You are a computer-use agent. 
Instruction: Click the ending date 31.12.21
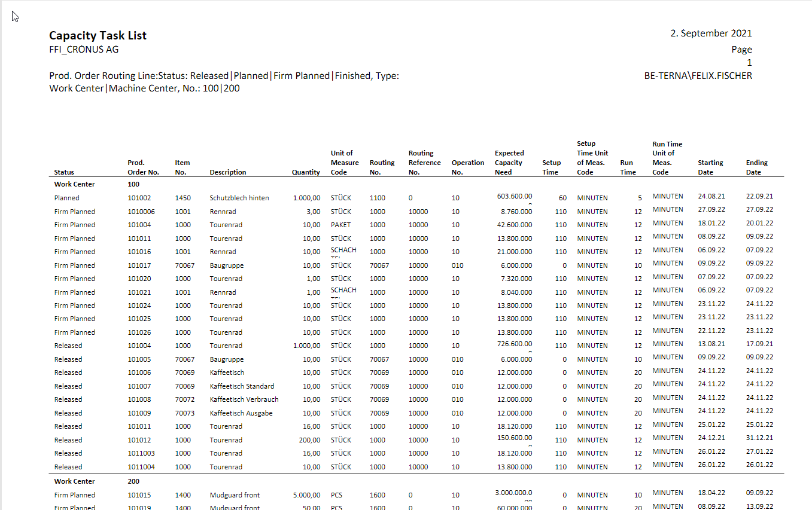759,438
